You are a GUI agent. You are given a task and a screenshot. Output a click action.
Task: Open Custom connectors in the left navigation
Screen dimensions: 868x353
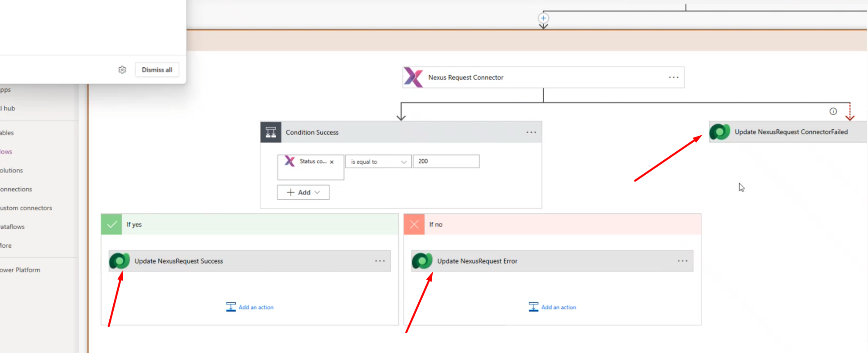[x=26, y=208]
